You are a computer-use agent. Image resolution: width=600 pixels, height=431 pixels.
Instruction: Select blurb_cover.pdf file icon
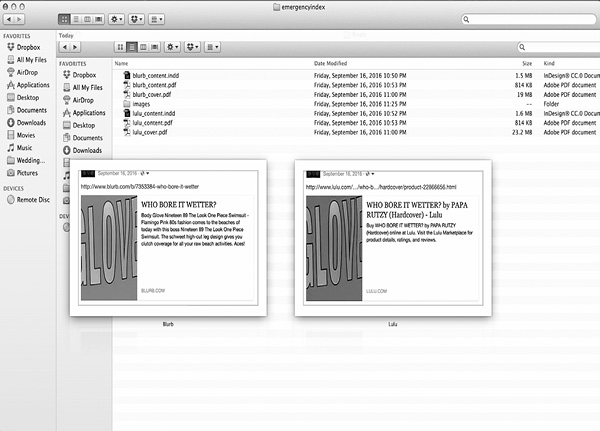[127, 95]
